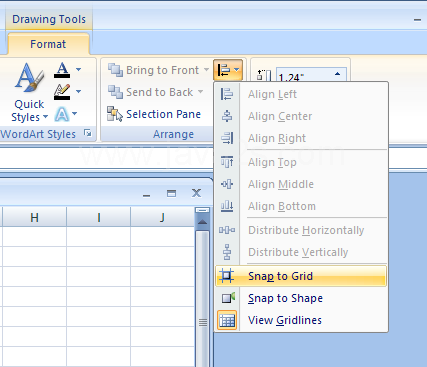Screen dimensions: 427x367
Task: Click the Text Effects glowing A icon
Action: tap(62, 114)
